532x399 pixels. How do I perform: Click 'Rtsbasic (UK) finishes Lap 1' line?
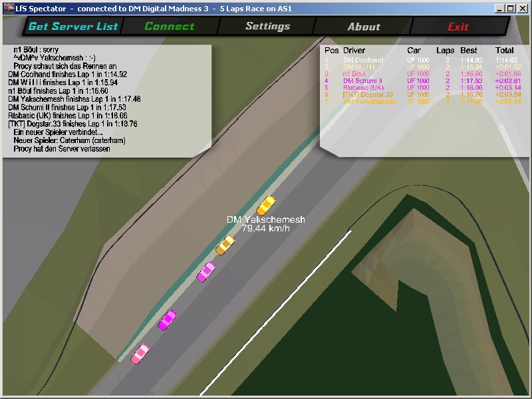point(68,115)
